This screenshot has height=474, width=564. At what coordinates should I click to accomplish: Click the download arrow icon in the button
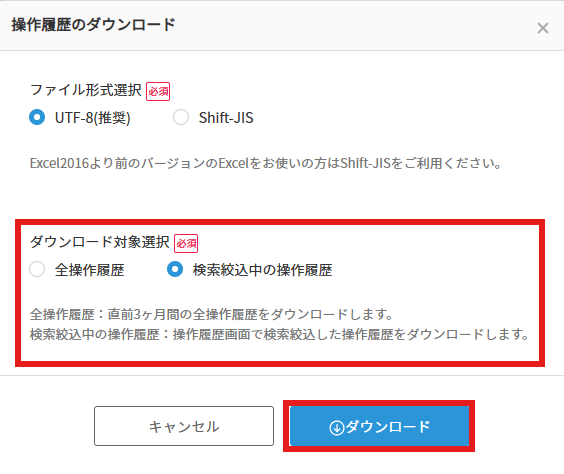pos(337,428)
